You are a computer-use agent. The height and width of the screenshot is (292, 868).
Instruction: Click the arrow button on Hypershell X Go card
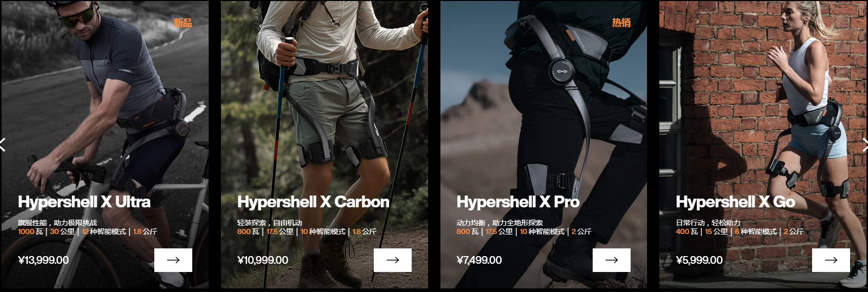pyautogui.click(x=831, y=260)
